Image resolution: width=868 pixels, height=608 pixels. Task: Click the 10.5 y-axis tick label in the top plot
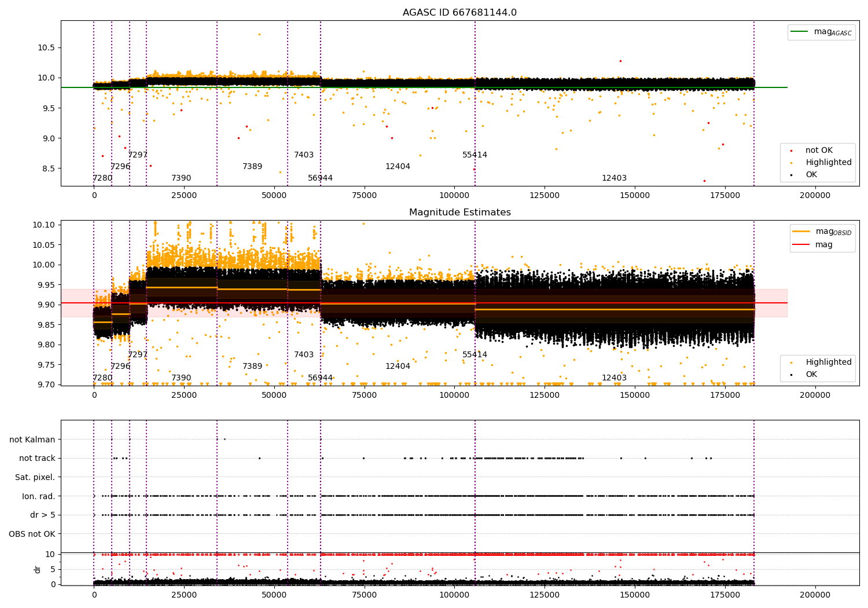46,48
